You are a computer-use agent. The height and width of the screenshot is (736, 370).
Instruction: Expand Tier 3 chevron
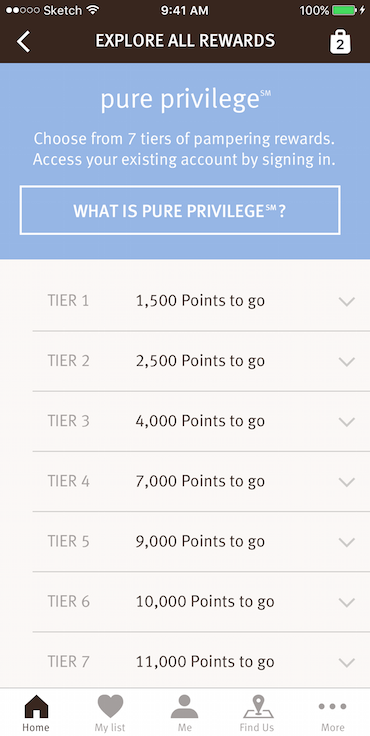coord(347,422)
